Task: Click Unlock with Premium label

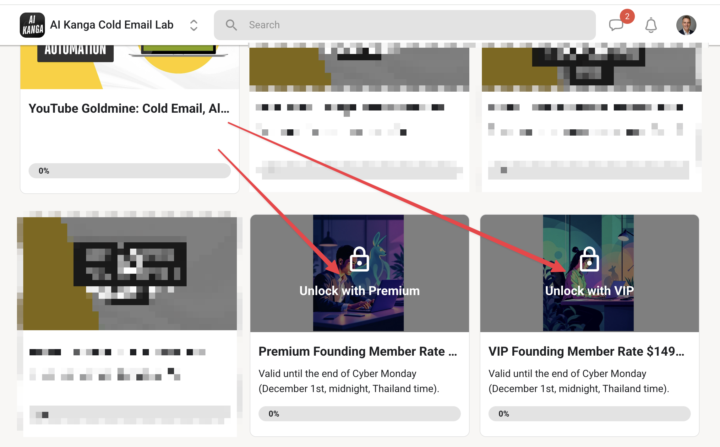Action: (x=359, y=291)
